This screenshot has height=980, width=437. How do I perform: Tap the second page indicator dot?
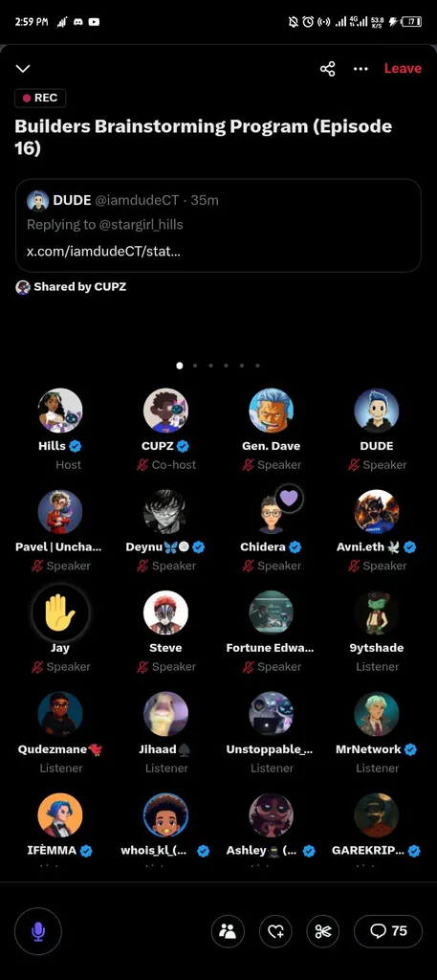195,366
